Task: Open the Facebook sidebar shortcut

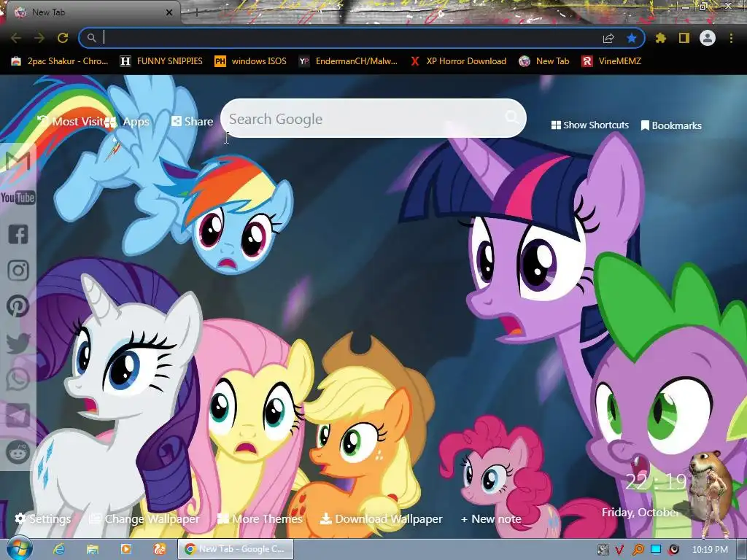Action: coord(18,234)
